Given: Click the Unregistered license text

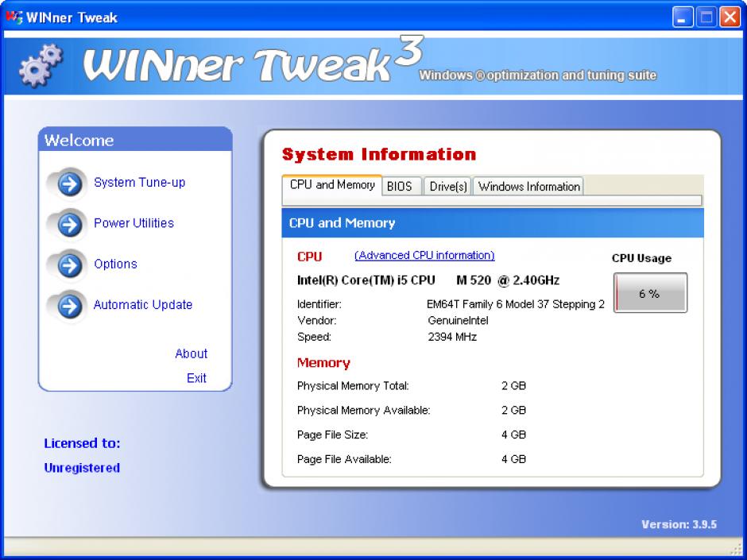Looking at the screenshot, I should click(x=82, y=469).
